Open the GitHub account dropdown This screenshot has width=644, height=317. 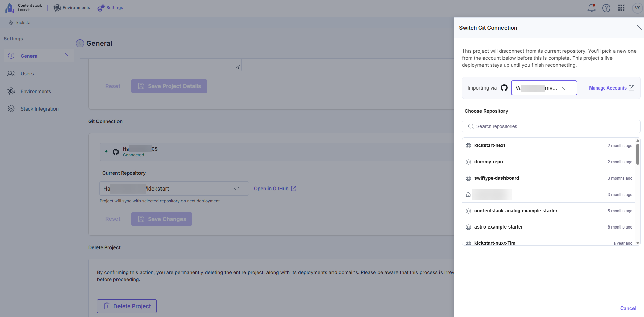tap(544, 88)
